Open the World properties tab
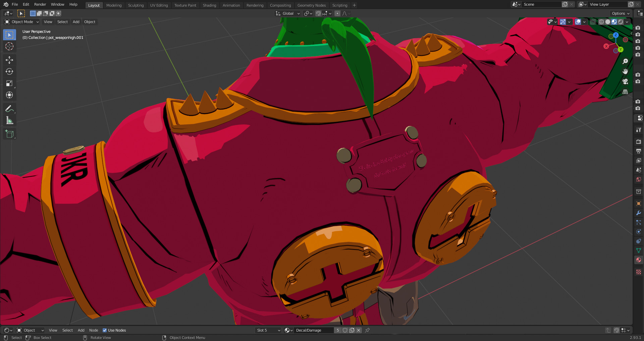The height and width of the screenshot is (341, 644). (x=639, y=179)
